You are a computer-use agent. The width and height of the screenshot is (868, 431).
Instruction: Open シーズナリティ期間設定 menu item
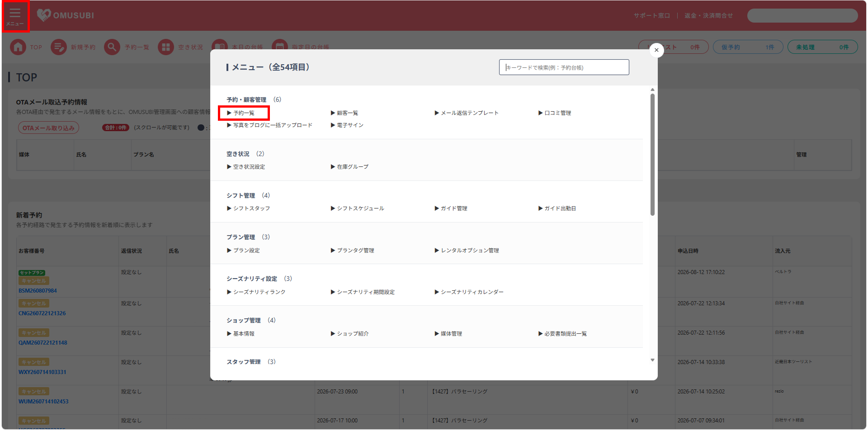(363, 292)
